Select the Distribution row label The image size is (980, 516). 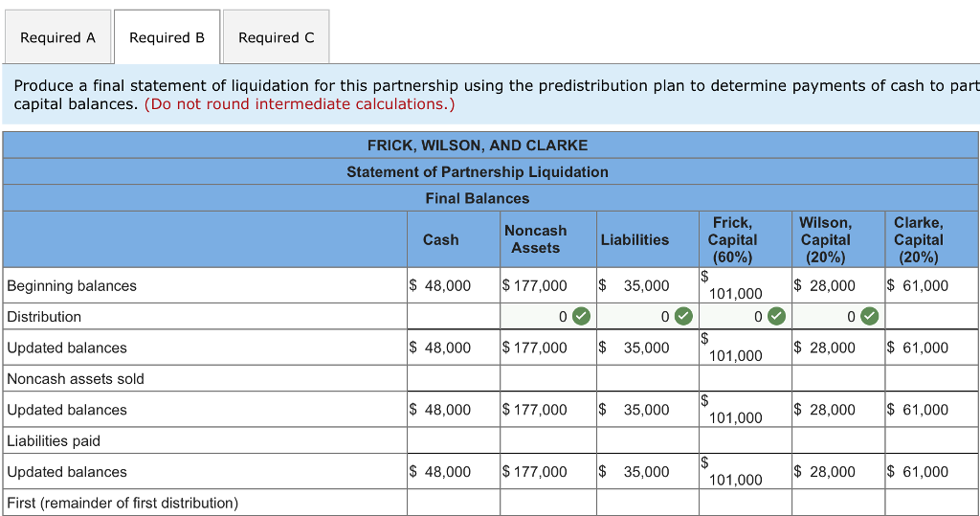(44, 317)
